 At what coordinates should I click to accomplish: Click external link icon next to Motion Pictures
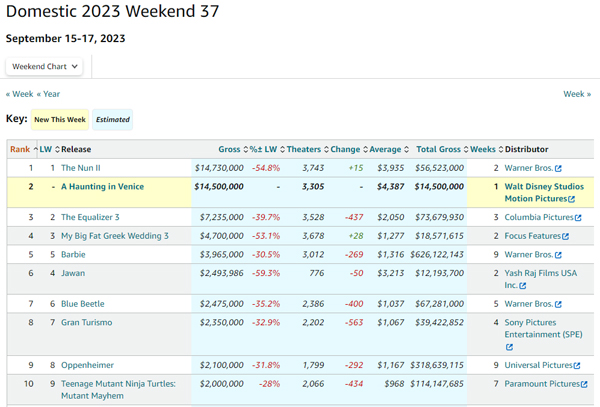[572, 199]
